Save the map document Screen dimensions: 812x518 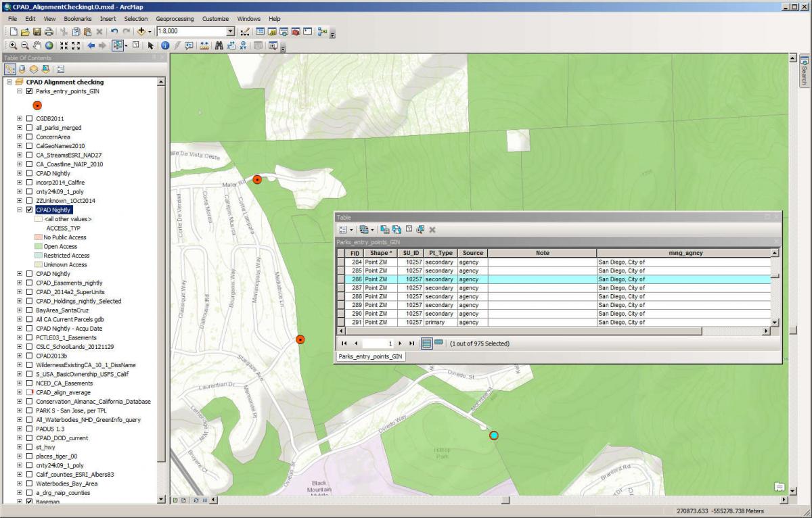click(x=37, y=32)
